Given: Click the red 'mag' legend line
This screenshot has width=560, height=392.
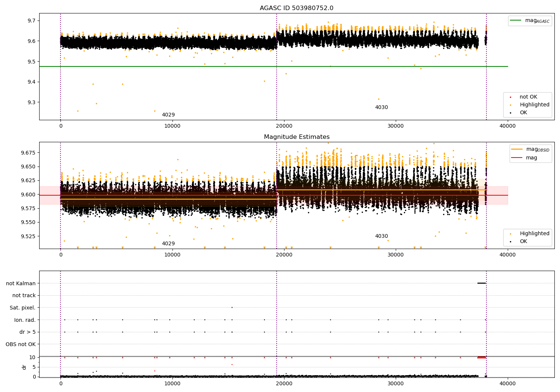Looking at the screenshot, I should (517, 158).
